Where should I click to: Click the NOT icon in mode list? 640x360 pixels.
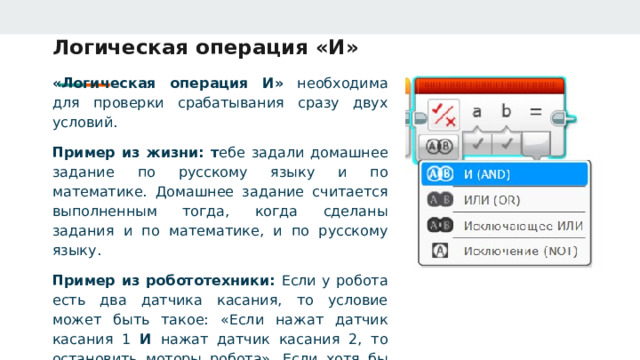coord(440,251)
